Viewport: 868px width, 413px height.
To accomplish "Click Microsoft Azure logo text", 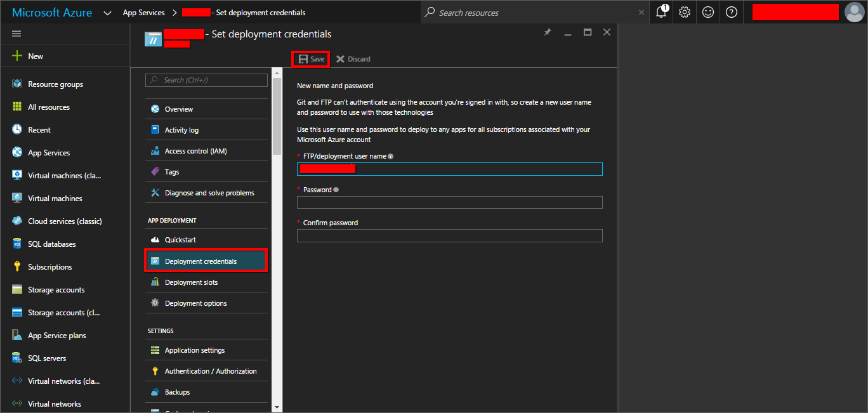I will coord(52,13).
